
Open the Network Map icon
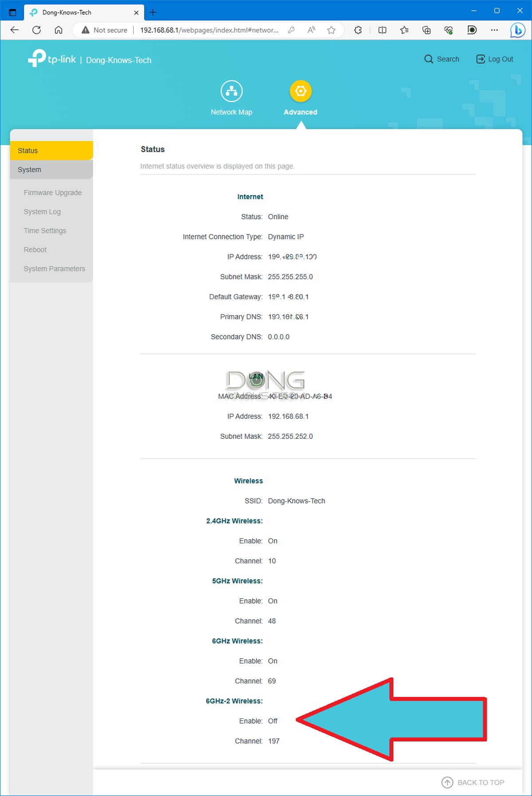[231, 91]
